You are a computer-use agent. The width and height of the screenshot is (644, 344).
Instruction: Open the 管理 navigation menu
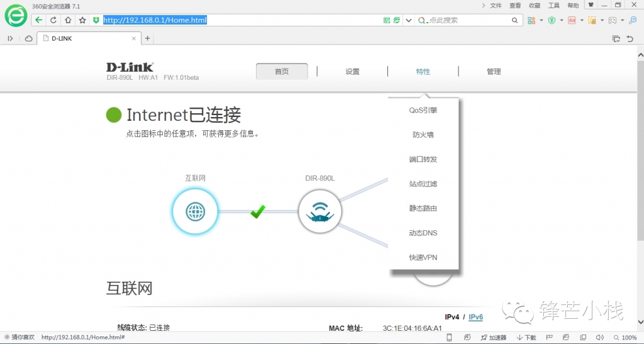click(x=494, y=72)
